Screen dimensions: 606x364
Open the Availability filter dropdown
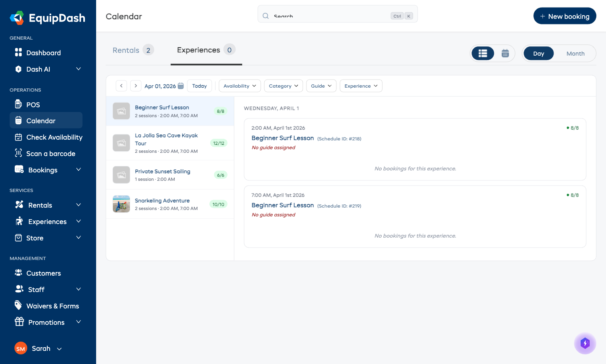[240, 86]
